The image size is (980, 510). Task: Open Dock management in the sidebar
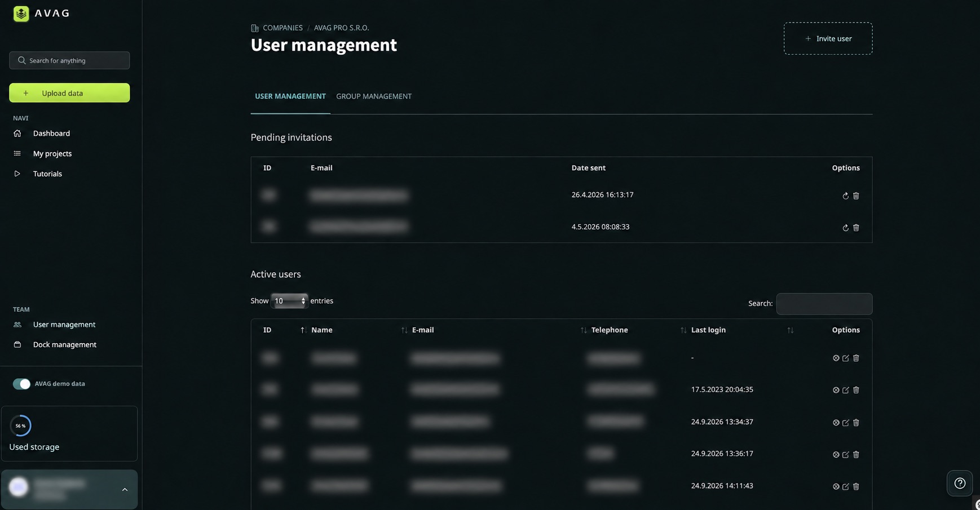[x=64, y=345]
